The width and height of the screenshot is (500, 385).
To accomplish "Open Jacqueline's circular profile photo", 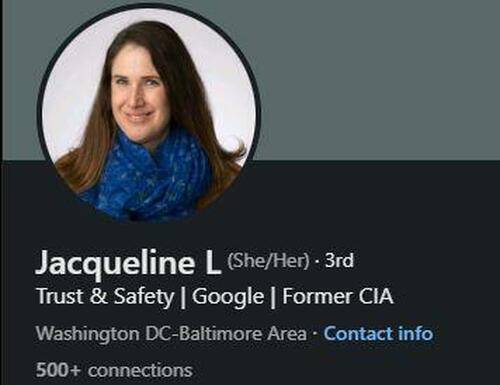I will (149, 116).
